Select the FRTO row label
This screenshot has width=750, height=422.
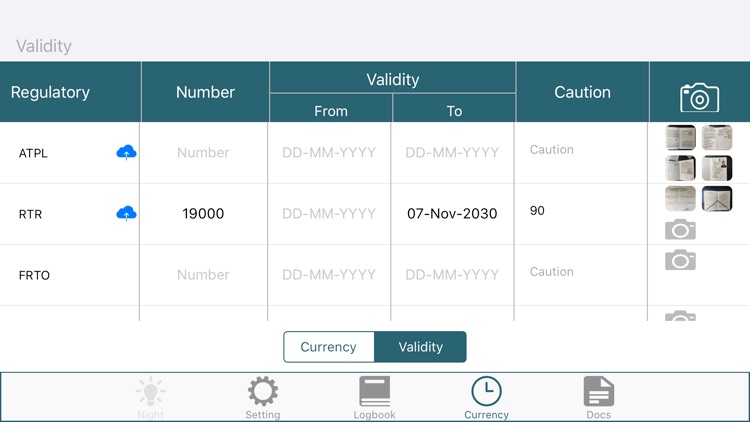click(x=34, y=275)
